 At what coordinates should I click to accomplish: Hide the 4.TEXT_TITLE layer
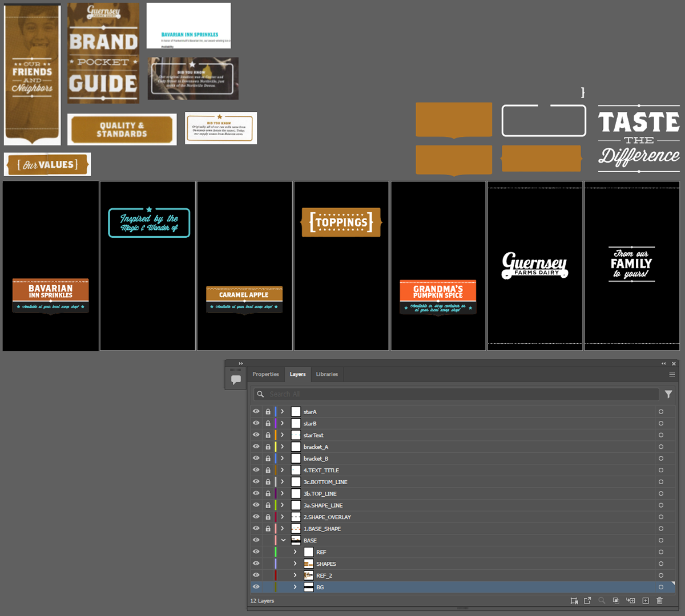(x=256, y=471)
